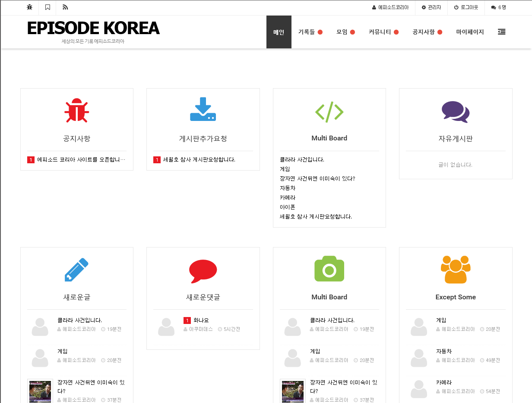The height and width of the screenshot is (403, 532).
Task: Click the 로그아웃 link
Action: (x=466, y=7)
